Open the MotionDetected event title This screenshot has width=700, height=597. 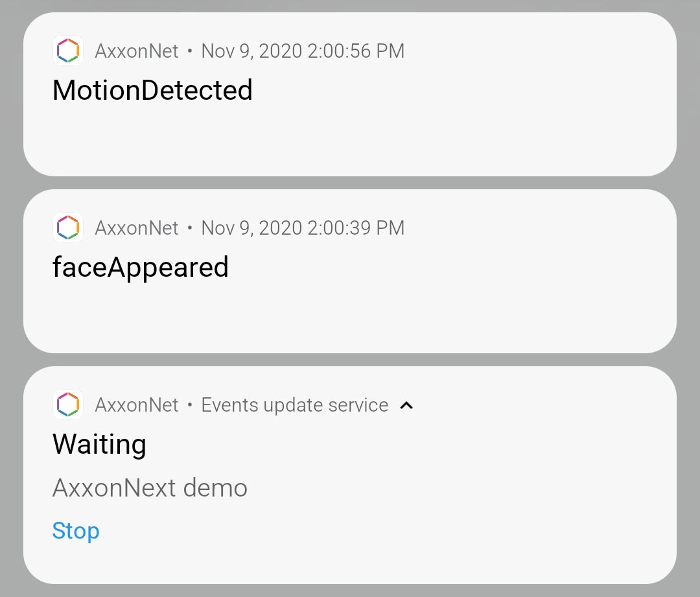(x=152, y=90)
